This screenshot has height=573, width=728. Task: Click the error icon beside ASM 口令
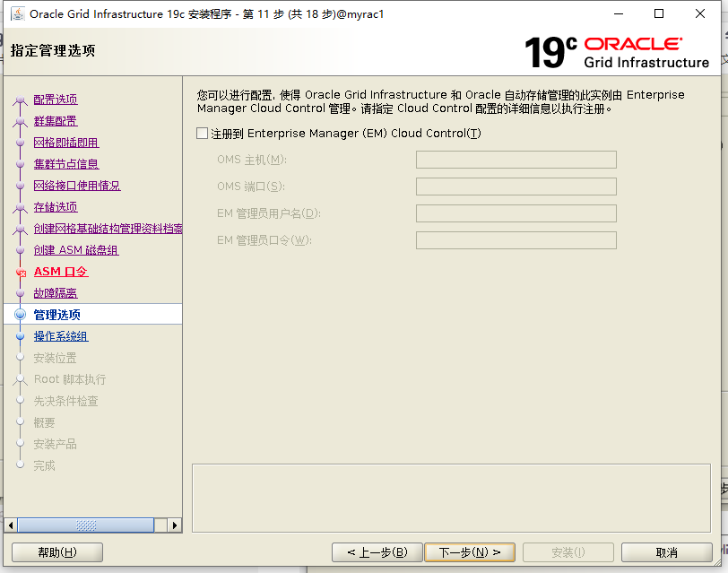coord(21,273)
